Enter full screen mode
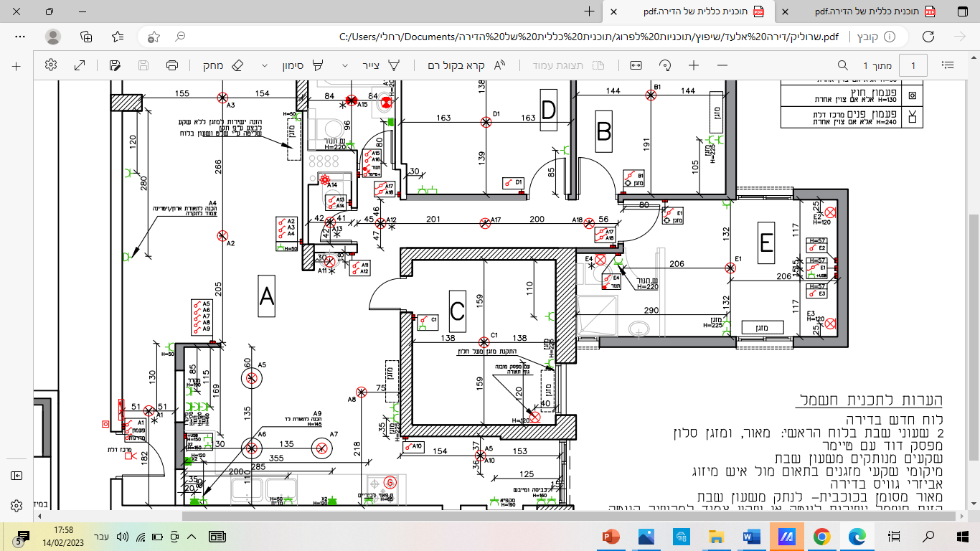Viewport: 980px width, 551px height. click(x=80, y=65)
